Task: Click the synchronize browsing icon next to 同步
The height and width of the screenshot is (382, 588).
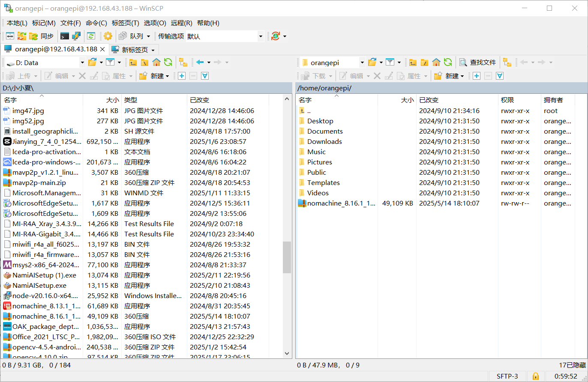Action: coord(22,36)
